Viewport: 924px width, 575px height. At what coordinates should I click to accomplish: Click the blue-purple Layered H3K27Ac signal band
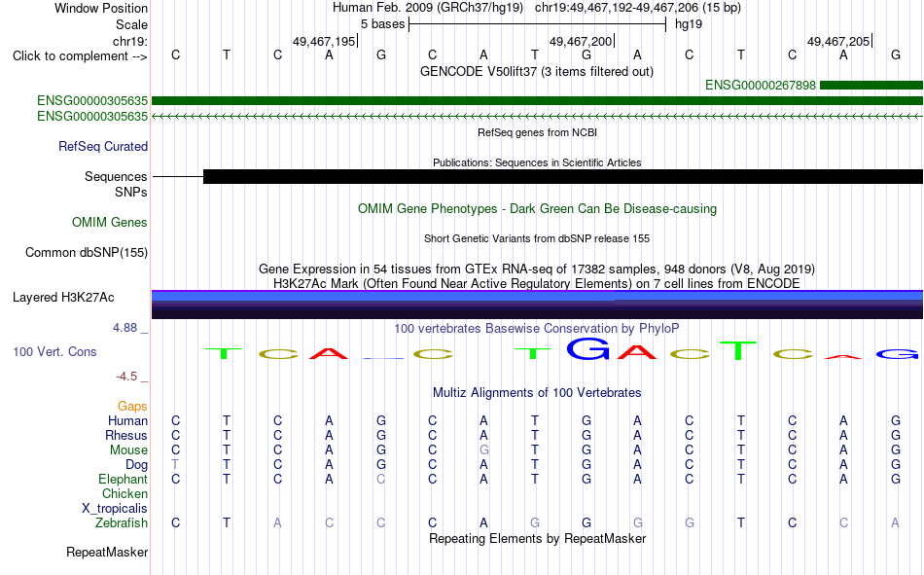[538, 305]
